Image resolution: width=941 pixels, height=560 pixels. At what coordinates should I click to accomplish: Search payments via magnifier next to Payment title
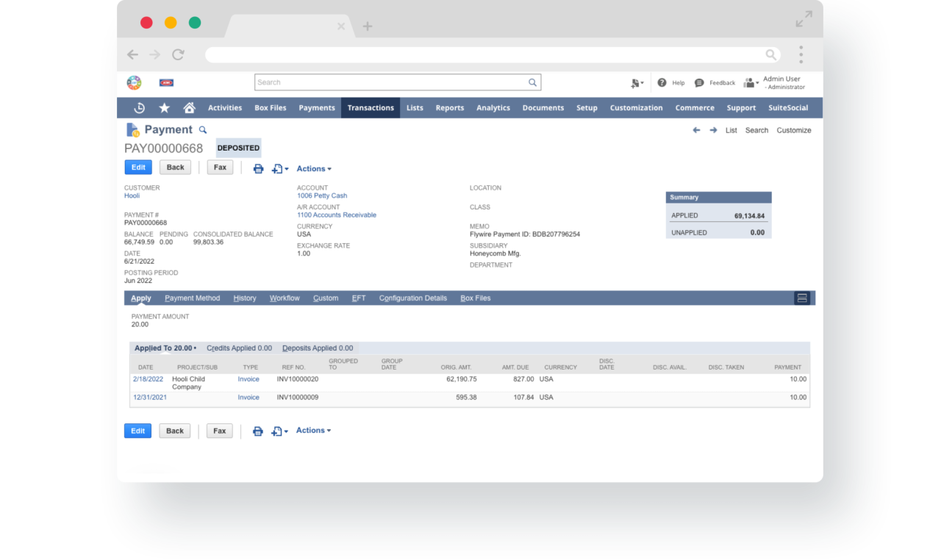tap(203, 129)
